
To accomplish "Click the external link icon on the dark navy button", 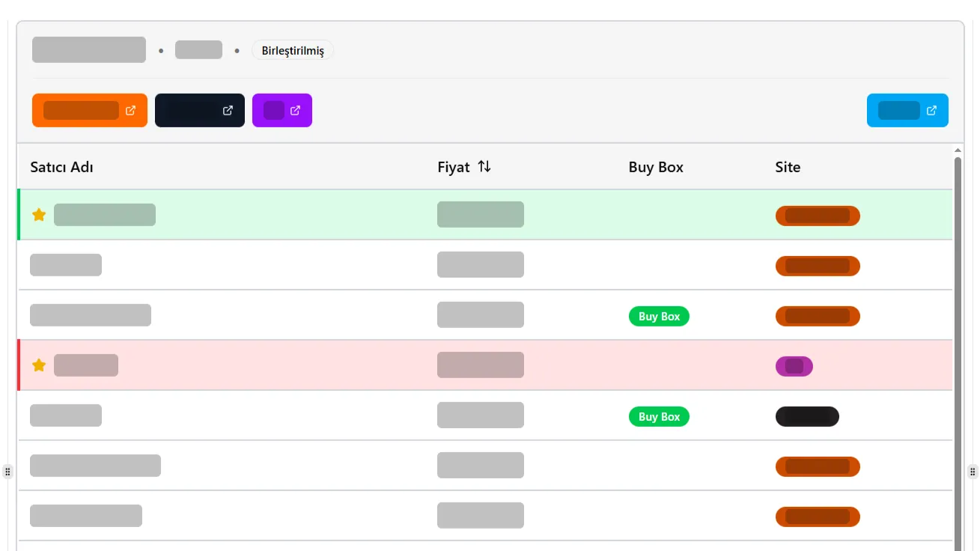I will coord(228,110).
